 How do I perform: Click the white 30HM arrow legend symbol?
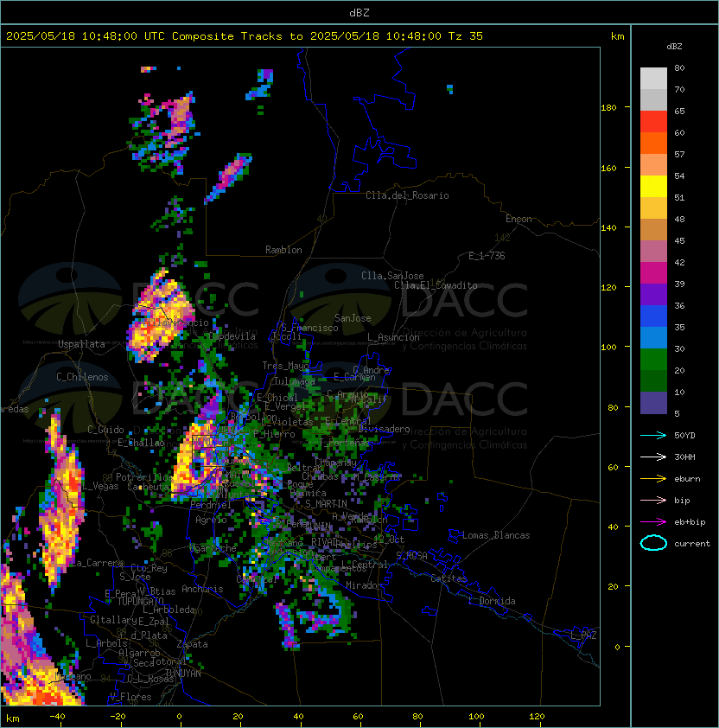click(653, 457)
